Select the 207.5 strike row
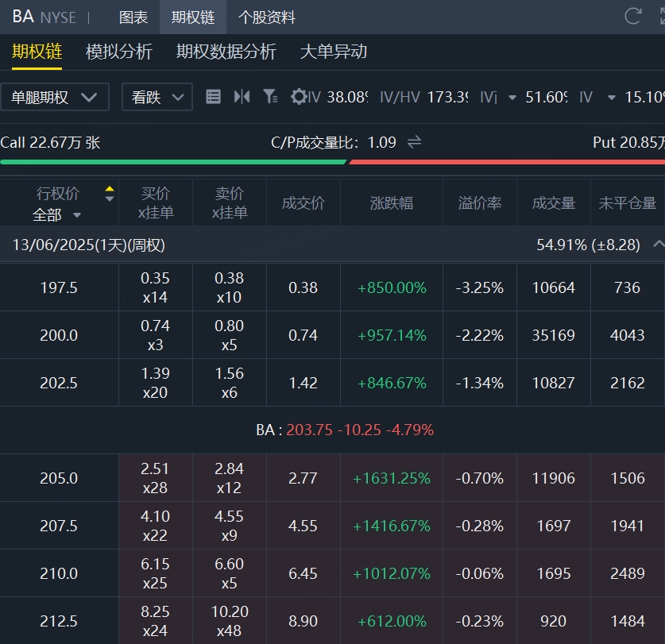This screenshot has height=644, width=665. [x=332, y=526]
